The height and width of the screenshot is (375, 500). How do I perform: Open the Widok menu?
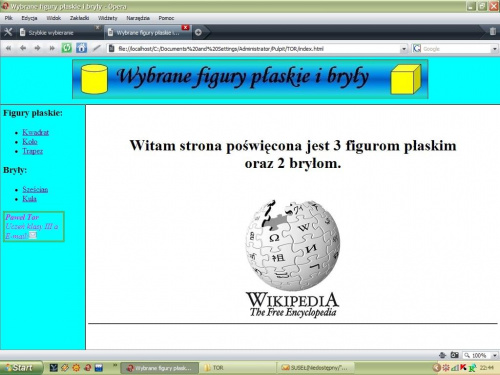[54, 18]
